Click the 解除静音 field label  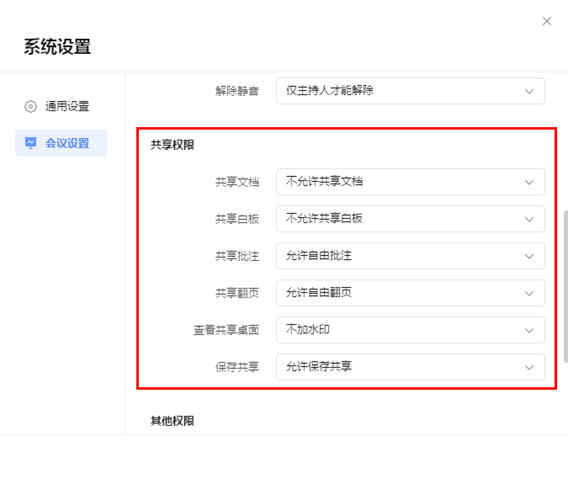coord(237,91)
